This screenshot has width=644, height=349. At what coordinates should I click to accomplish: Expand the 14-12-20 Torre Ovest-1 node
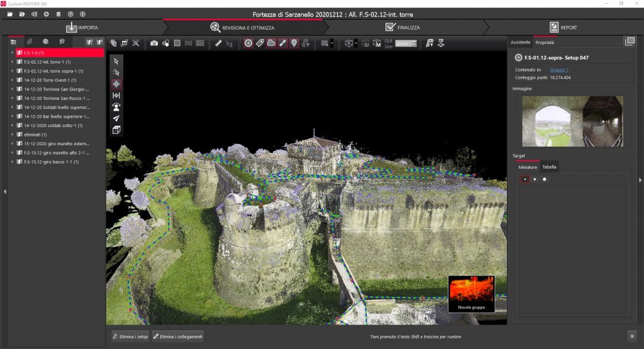click(x=13, y=80)
